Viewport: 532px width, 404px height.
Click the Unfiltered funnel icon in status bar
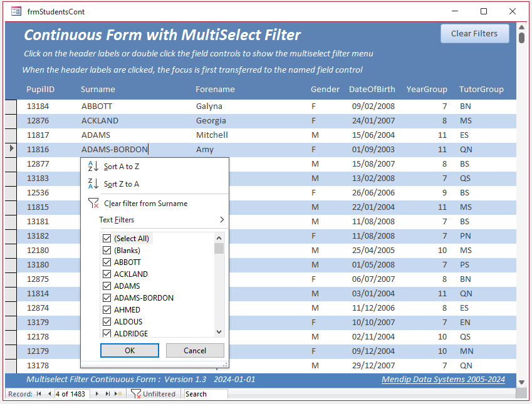[x=136, y=394]
